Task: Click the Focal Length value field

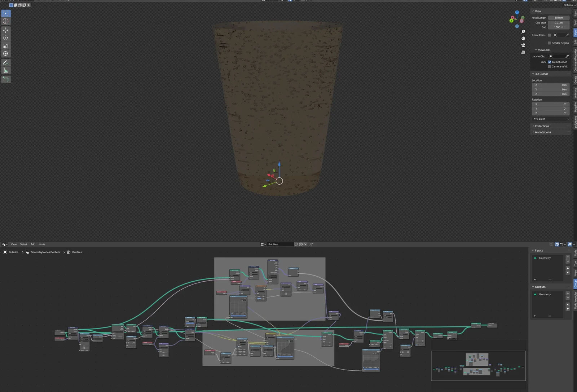Action: (558, 18)
